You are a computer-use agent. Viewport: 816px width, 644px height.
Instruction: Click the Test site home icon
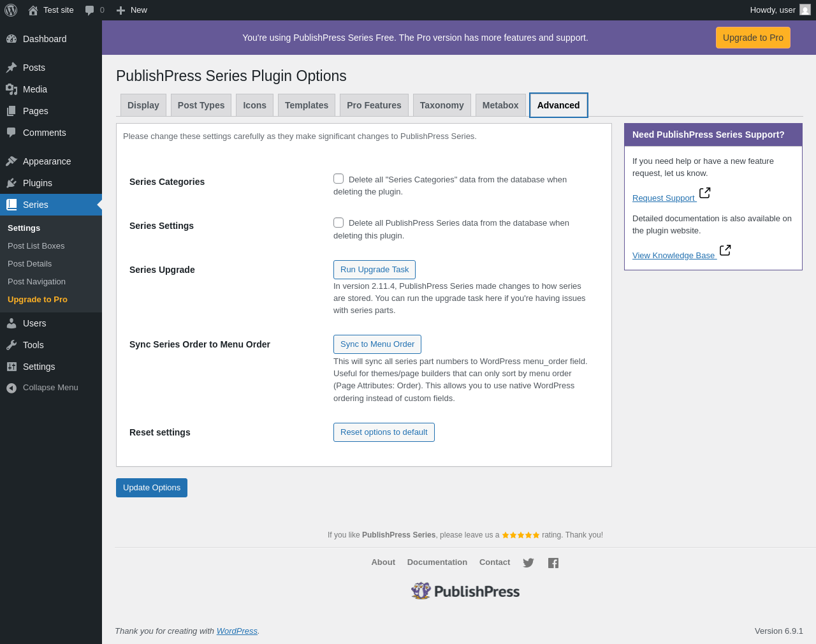tap(33, 10)
